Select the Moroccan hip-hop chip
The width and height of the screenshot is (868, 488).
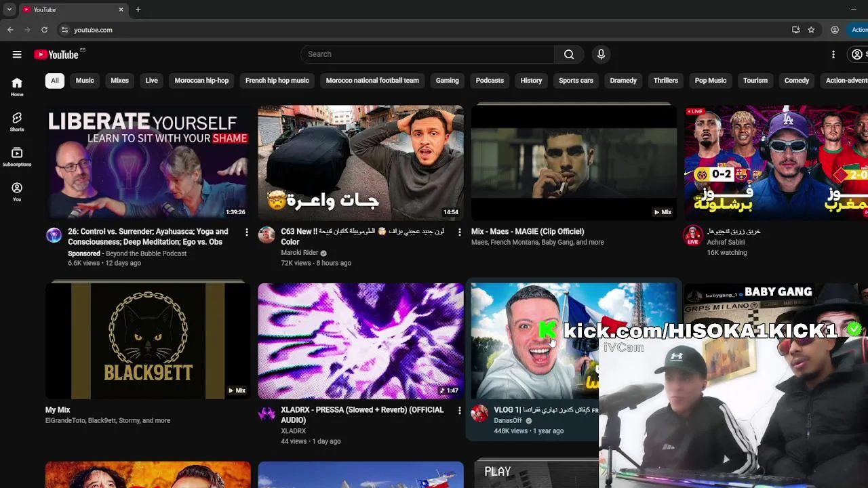pyautogui.click(x=201, y=81)
